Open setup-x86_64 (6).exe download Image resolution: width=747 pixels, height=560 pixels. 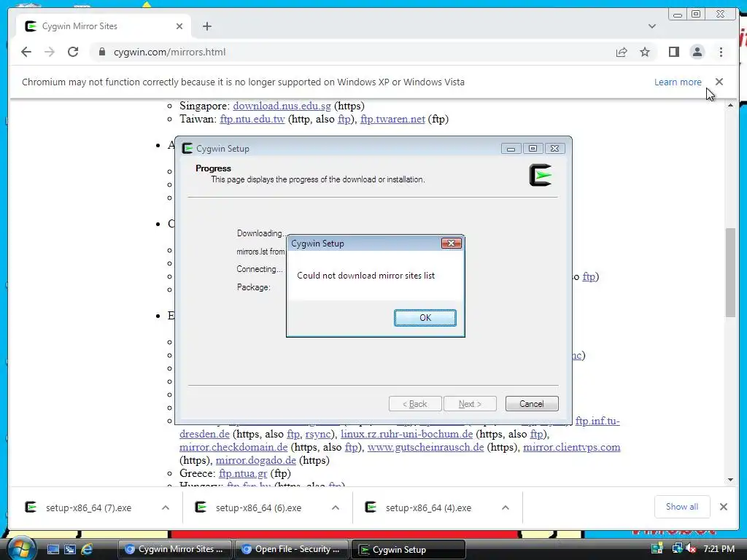[258, 508]
